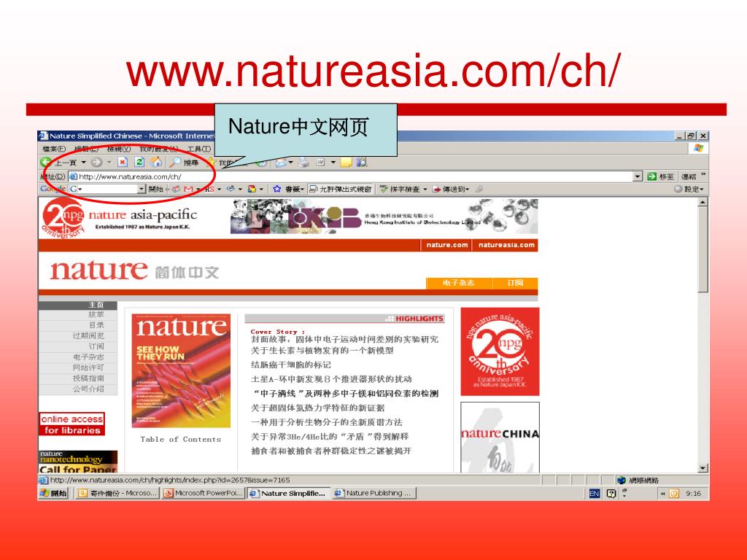Click the Start button on taskbar
Image resolution: width=747 pixels, height=560 pixels.
pos(54,494)
